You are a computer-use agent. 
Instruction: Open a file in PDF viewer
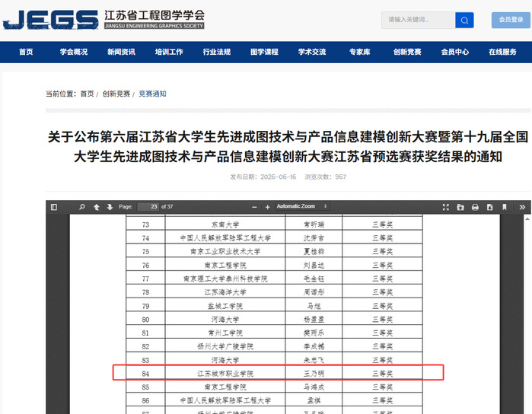click(x=460, y=207)
